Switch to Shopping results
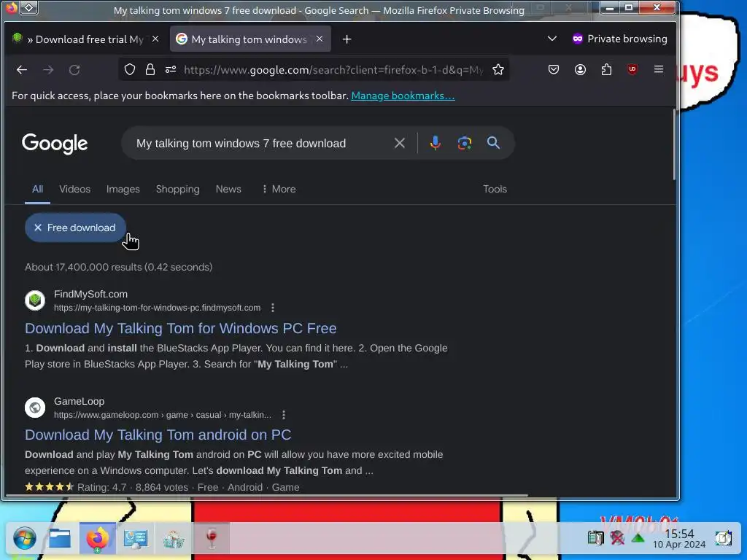The image size is (747, 560). (x=178, y=189)
